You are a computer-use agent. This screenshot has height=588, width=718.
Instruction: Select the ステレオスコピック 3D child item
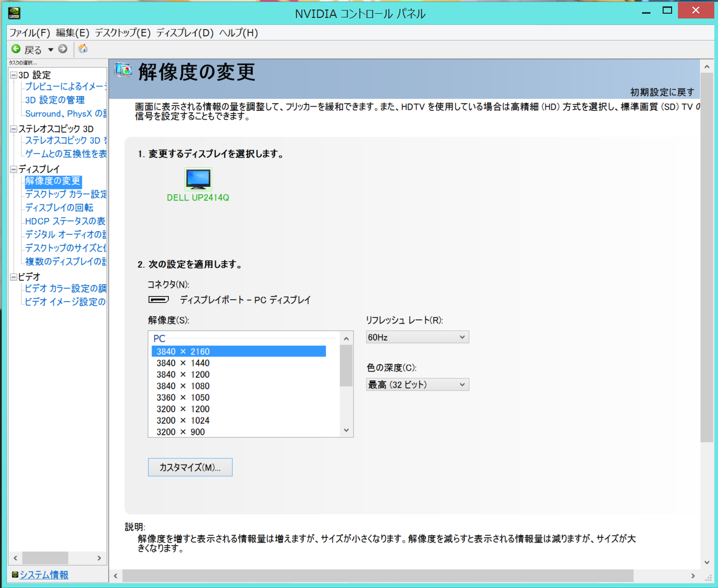(66, 140)
